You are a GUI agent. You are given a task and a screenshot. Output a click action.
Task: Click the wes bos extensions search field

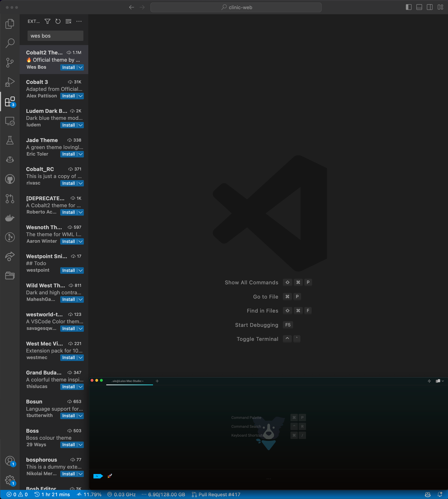[x=55, y=36]
